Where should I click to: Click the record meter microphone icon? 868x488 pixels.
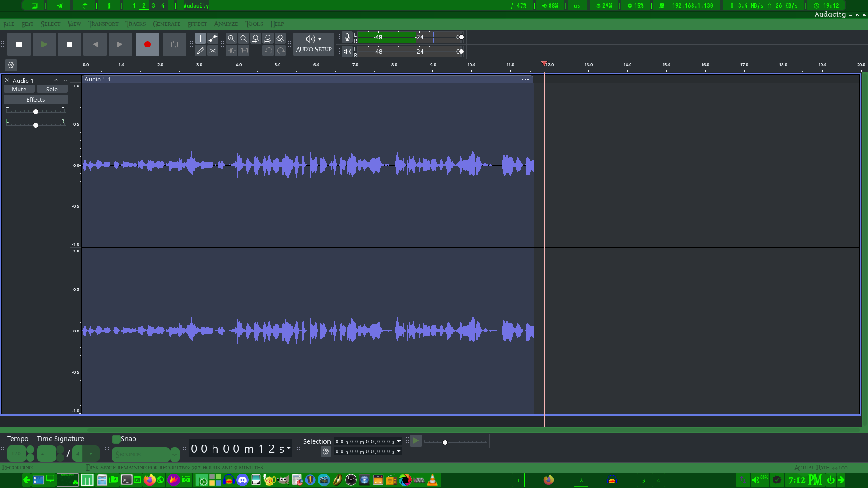click(x=347, y=38)
